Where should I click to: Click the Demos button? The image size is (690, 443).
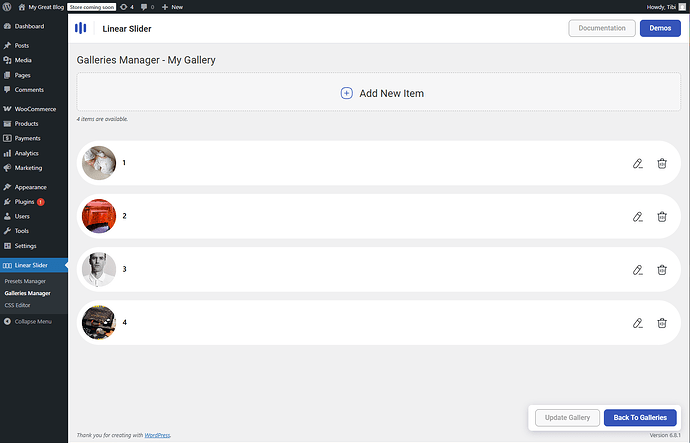pos(660,28)
